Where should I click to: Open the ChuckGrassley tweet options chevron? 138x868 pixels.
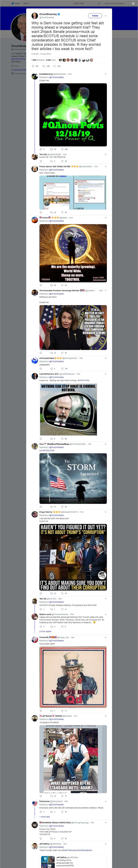(x=106, y=16)
